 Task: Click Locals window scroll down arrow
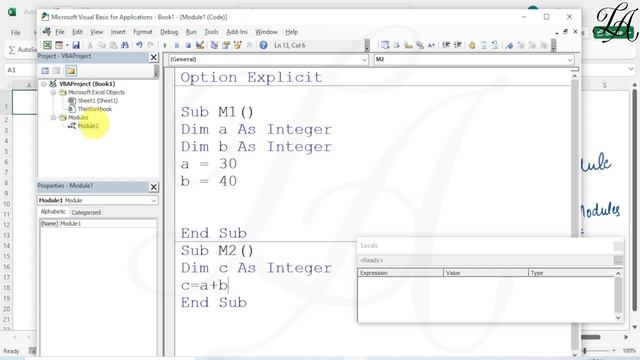click(x=618, y=318)
